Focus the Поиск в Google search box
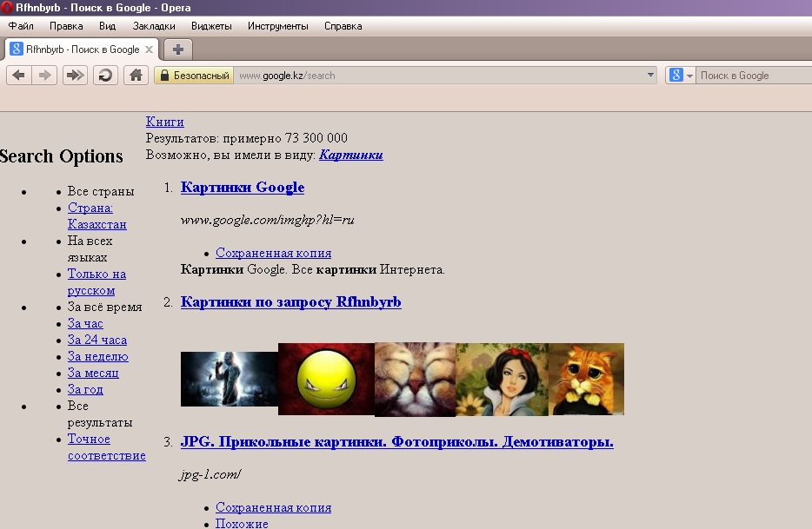This screenshot has height=529, width=812. pyautogui.click(x=755, y=76)
